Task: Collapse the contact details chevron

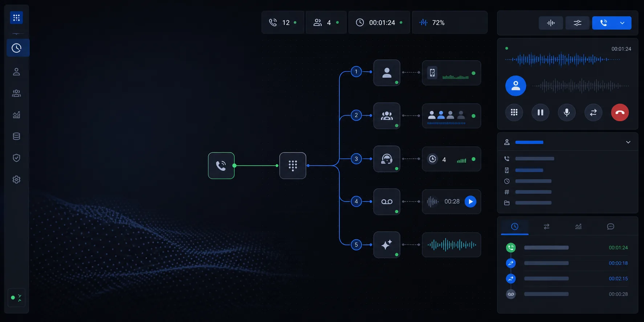Action: (x=628, y=142)
